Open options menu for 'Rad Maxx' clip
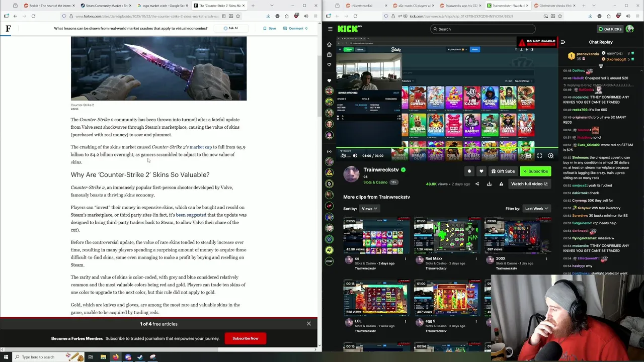644x362 pixels. pyautogui.click(x=476, y=259)
